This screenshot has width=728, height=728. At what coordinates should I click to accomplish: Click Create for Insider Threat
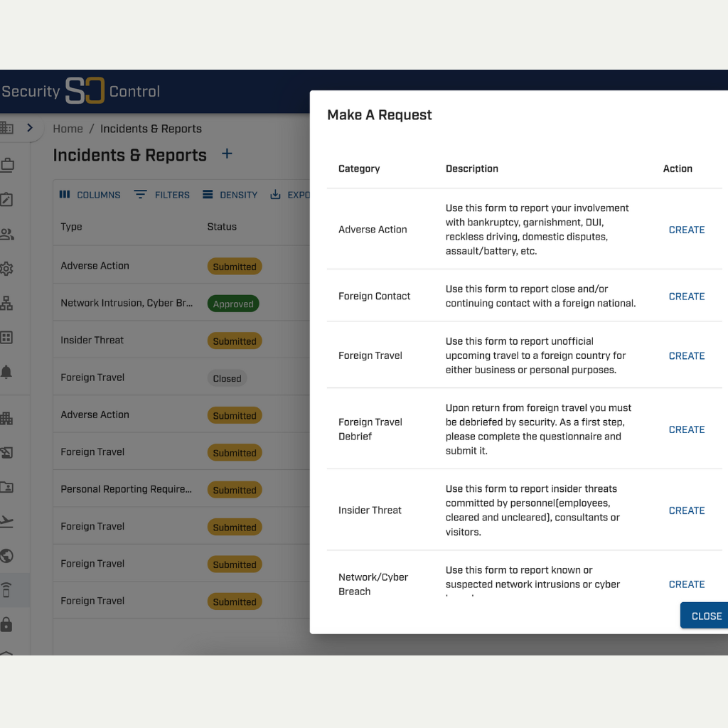(686, 510)
